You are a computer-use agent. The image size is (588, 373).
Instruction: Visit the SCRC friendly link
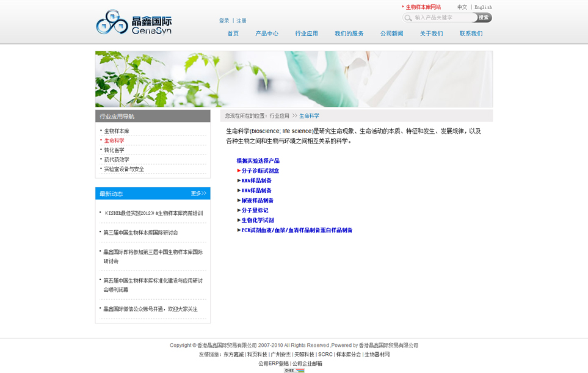[x=325, y=355]
